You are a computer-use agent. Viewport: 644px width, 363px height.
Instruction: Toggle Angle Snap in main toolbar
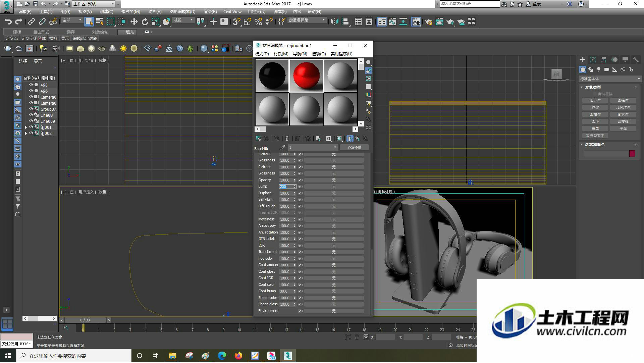247,22
